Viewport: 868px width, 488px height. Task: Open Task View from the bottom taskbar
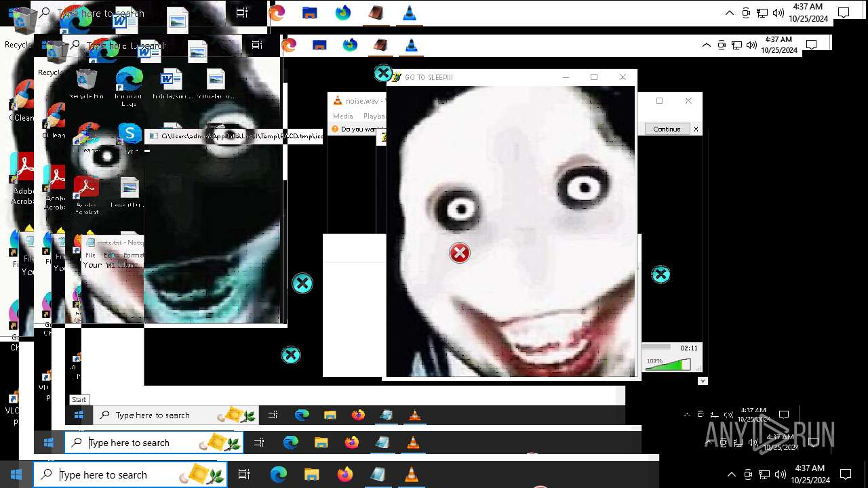pos(244,474)
